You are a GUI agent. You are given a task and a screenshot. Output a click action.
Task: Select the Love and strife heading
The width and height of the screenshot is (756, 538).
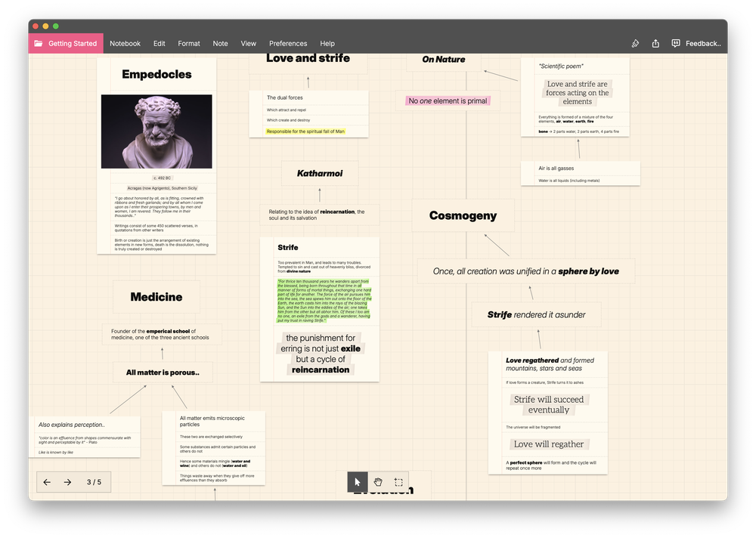tap(308, 58)
